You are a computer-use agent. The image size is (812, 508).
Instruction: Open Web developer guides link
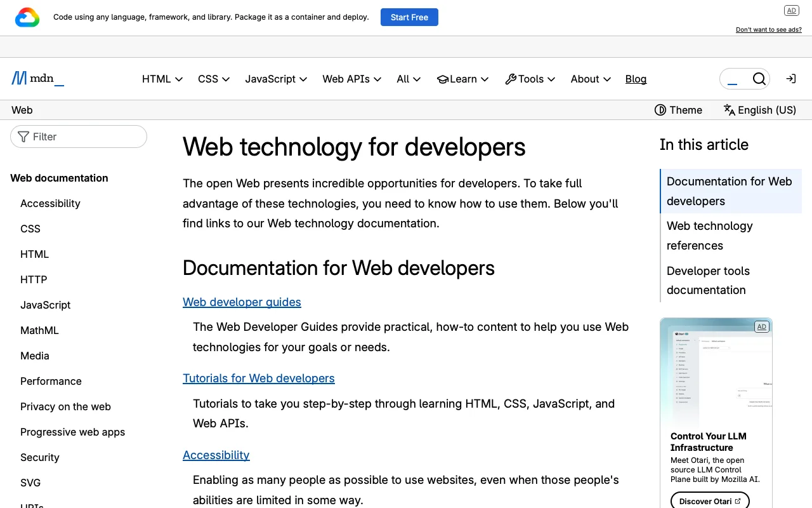point(242,302)
